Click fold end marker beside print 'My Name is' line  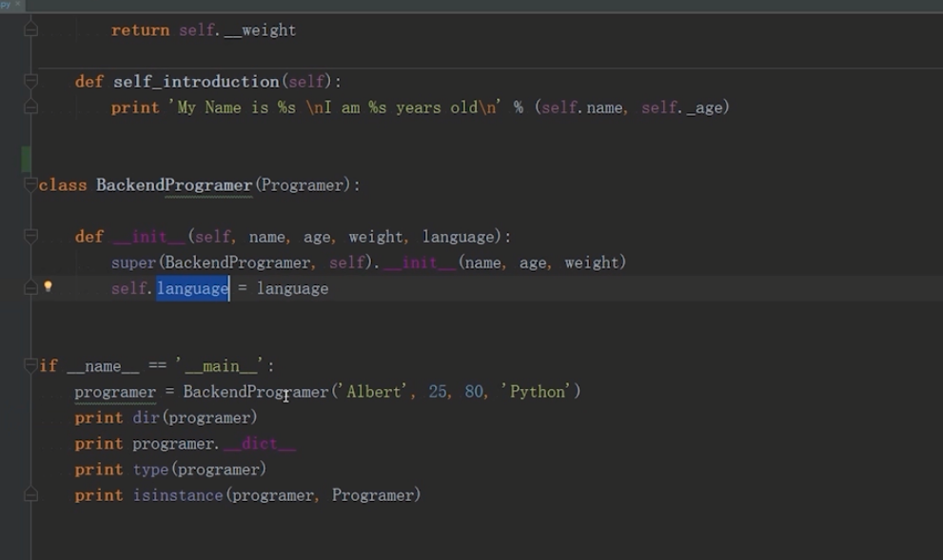pos(30,106)
